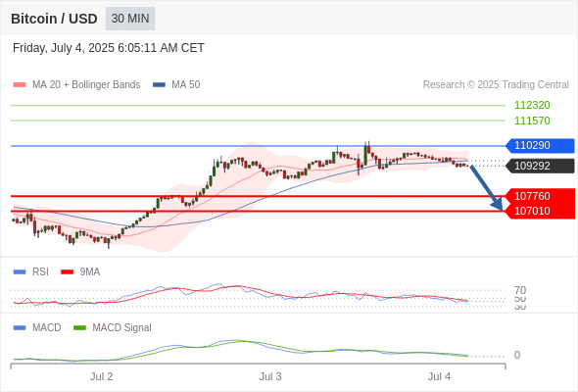Image resolution: width=578 pixels, height=392 pixels.
Task: Click the Jul 4 date axis label
Action: [x=439, y=376]
